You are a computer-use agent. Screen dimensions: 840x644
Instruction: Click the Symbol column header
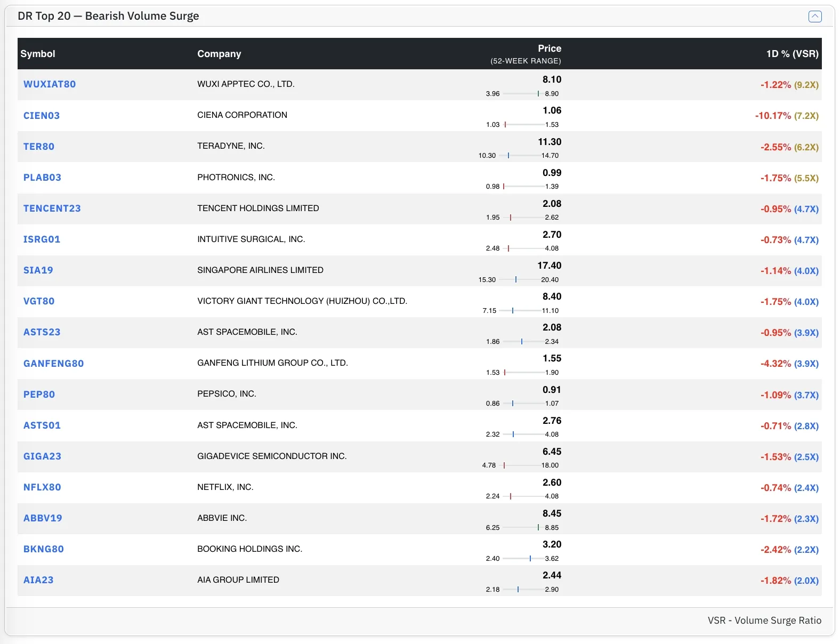pos(38,54)
